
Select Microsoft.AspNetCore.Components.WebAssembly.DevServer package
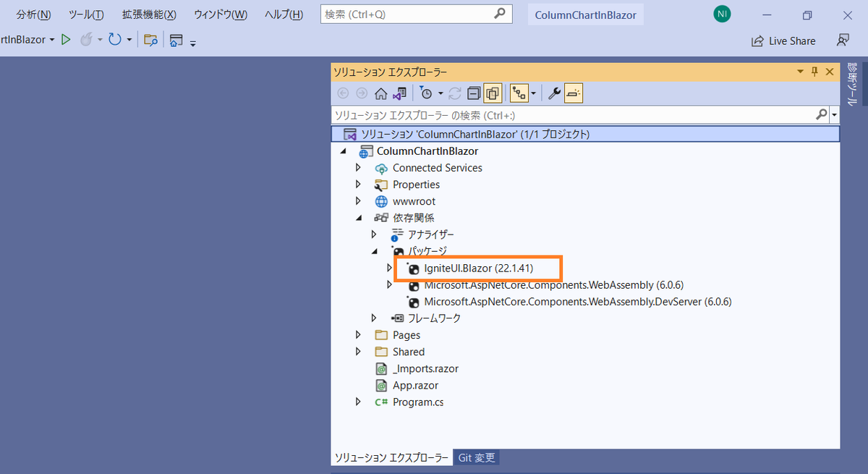coord(578,301)
